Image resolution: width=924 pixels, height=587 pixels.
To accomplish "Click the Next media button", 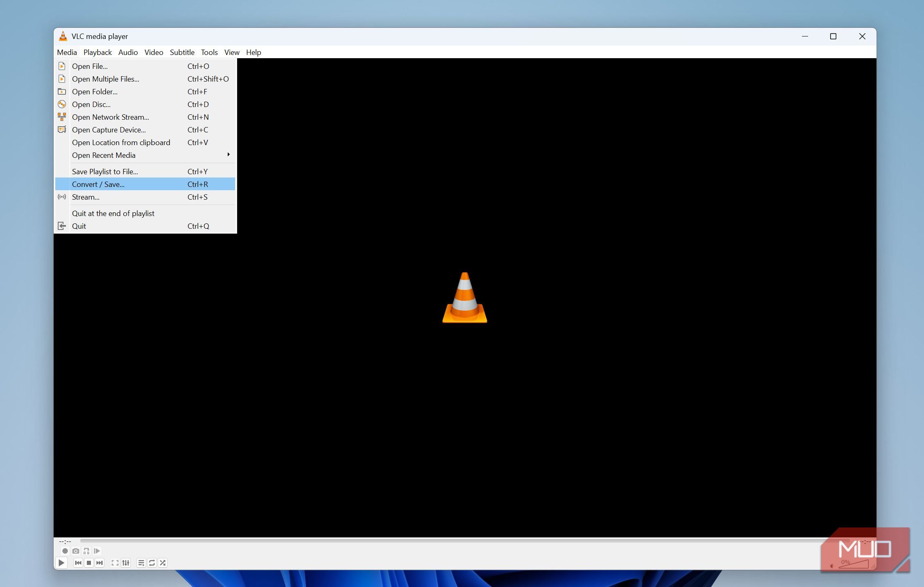I will [100, 563].
